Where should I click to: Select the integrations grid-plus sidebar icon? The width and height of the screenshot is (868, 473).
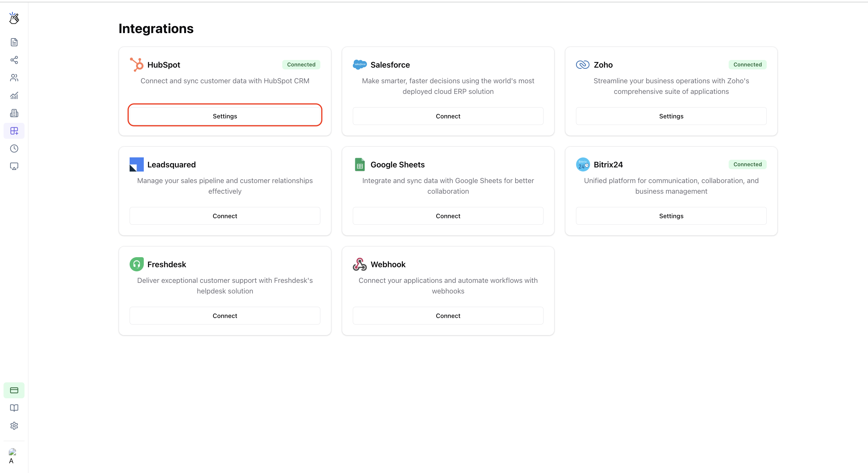(14, 131)
